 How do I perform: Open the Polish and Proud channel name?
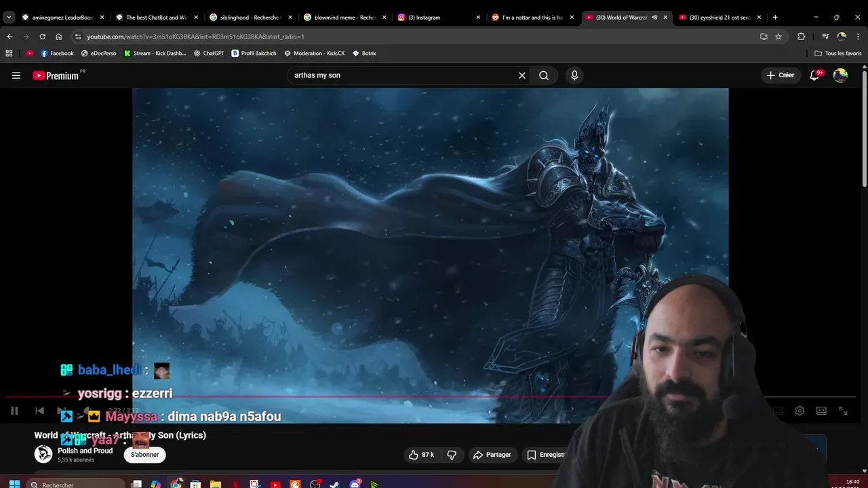click(85, 451)
